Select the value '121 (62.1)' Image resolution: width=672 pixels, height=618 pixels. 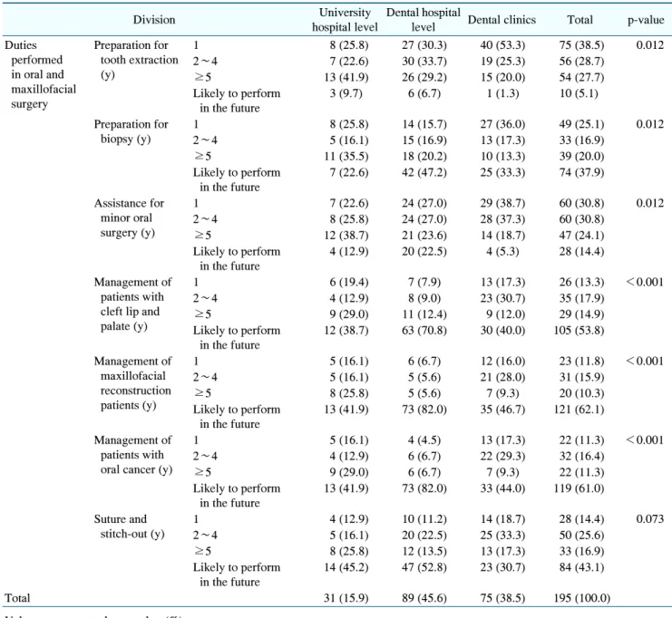click(x=579, y=410)
